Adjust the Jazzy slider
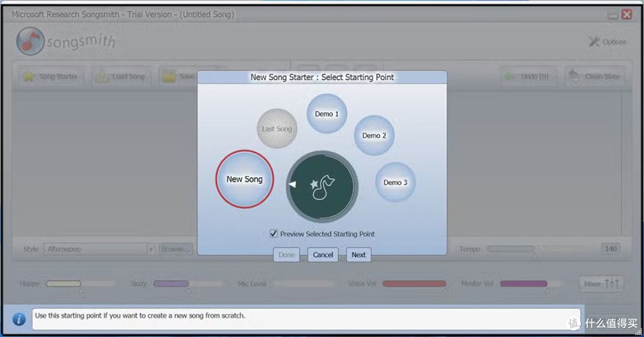The image size is (644, 337). click(x=188, y=283)
